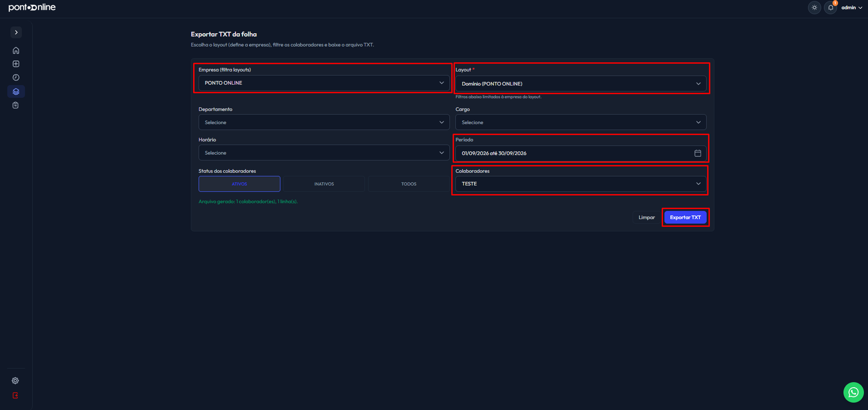Image resolution: width=868 pixels, height=410 pixels.
Task: Open the settings gear icon
Action: [x=15, y=381]
